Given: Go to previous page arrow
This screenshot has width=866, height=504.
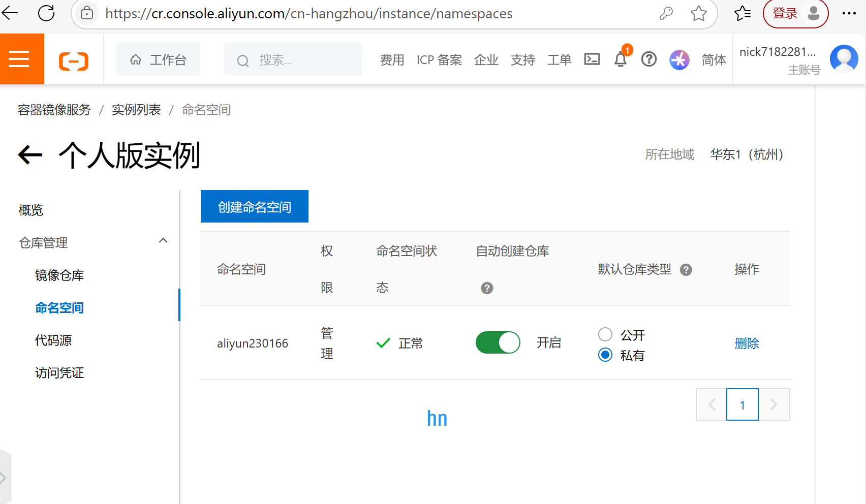Looking at the screenshot, I should pos(712,404).
